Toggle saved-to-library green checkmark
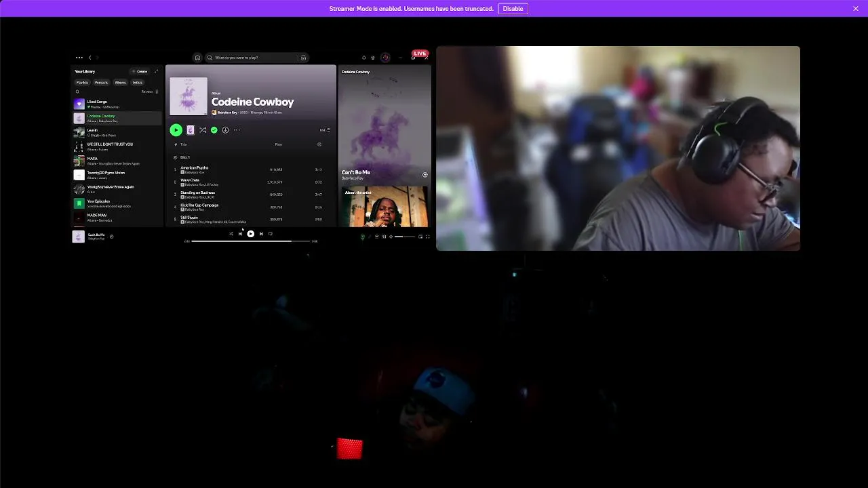Viewport: 868px width, 488px height. pos(214,130)
